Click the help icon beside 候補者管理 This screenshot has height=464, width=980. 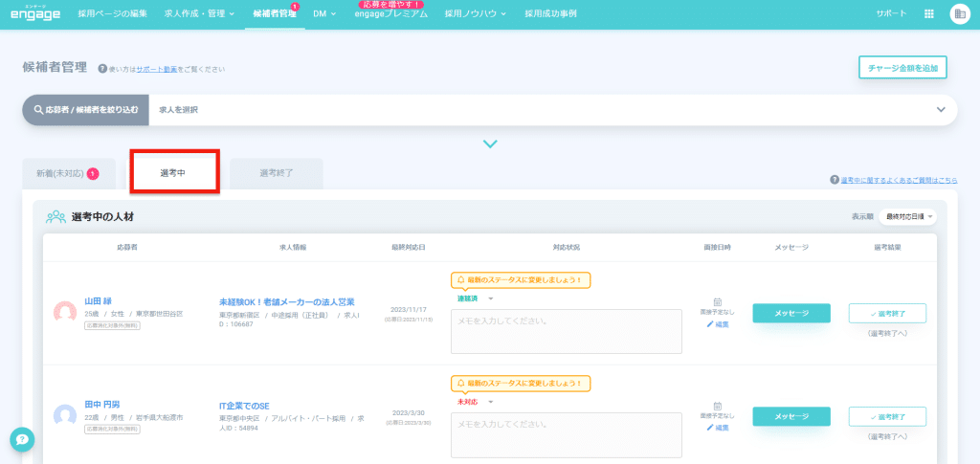pyautogui.click(x=102, y=69)
